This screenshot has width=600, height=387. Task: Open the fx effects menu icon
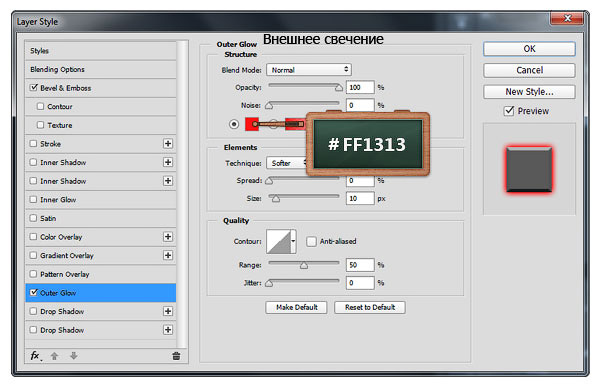35,356
